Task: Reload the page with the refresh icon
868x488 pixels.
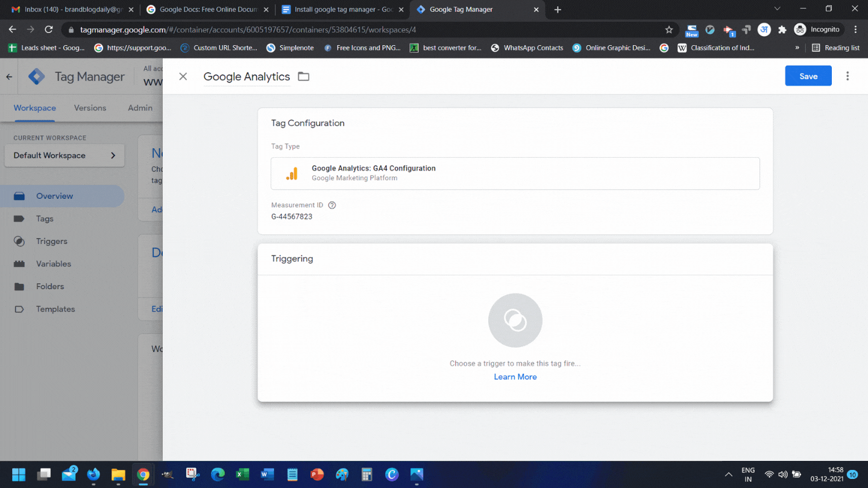Action: click(x=49, y=29)
